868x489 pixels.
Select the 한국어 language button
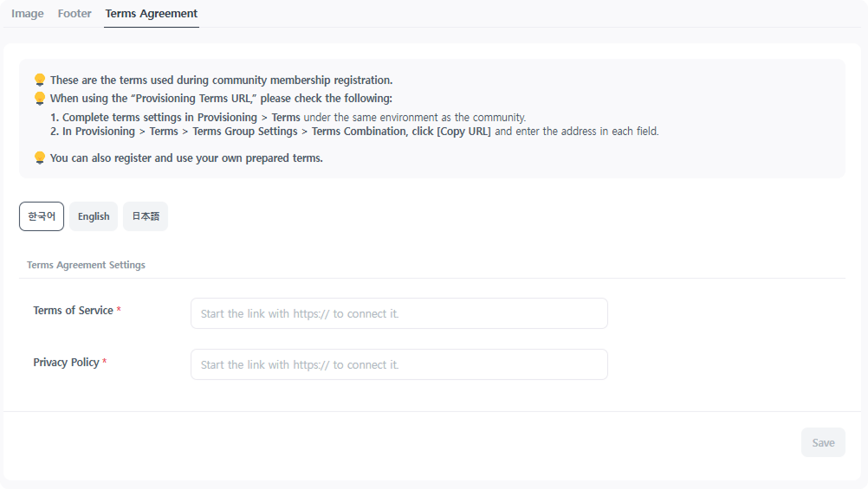(42, 216)
